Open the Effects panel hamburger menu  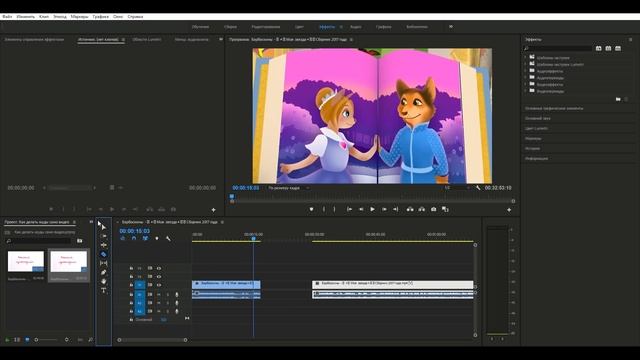tap(631, 40)
